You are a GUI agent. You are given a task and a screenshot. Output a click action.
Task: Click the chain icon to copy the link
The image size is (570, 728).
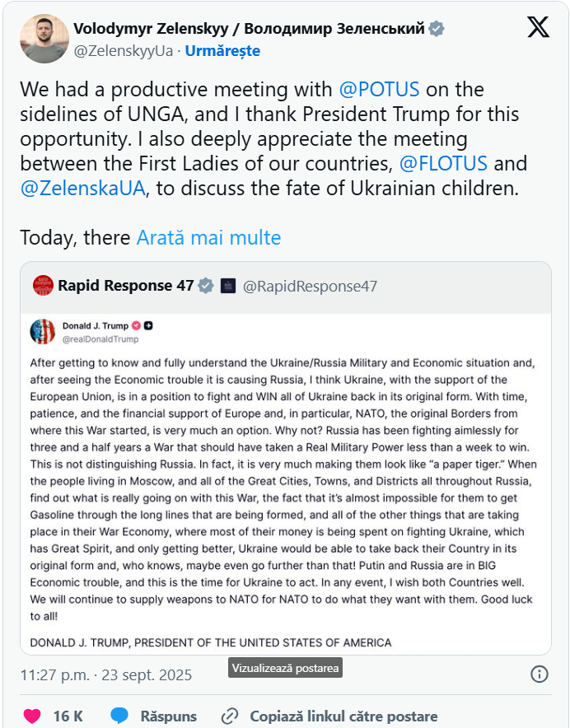[230, 716]
